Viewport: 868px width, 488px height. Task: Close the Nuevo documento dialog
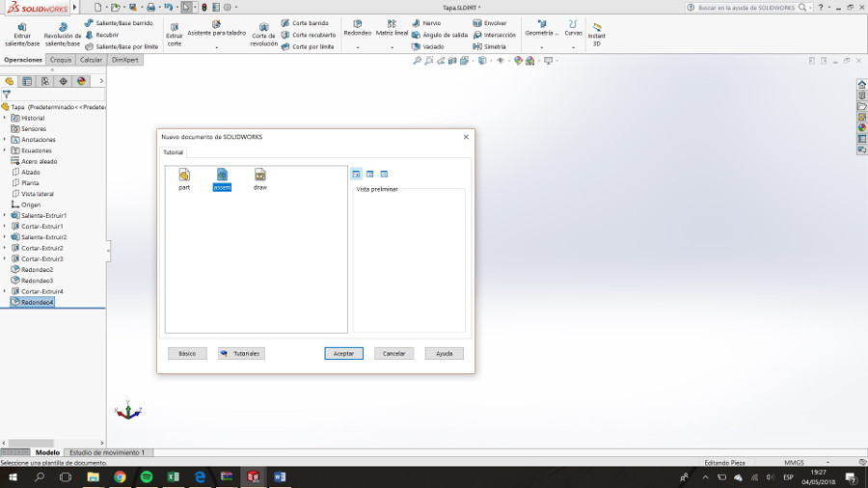coord(466,137)
